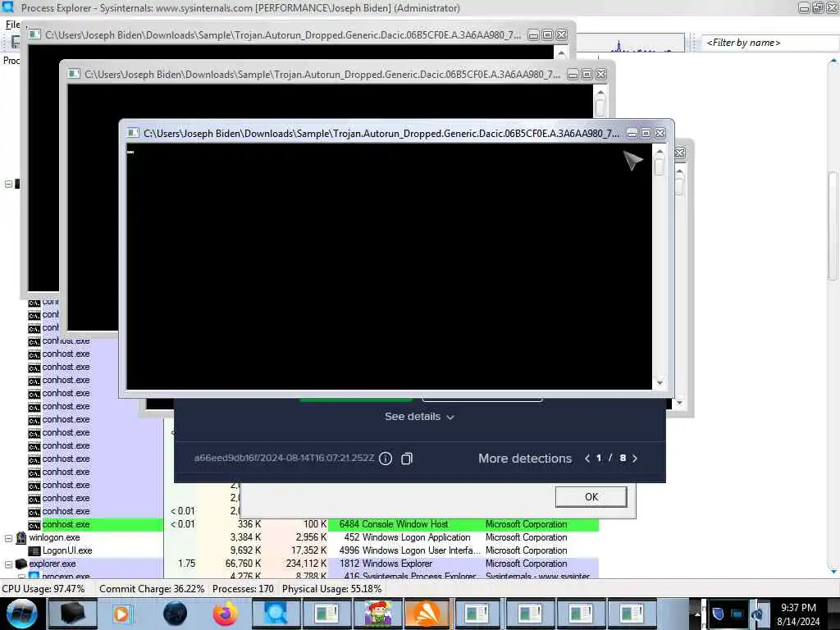The image size is (840, 630).
Task: Click "6484 Console Window Host" cell
Action: pyautogui.click(x=393, y=524)
